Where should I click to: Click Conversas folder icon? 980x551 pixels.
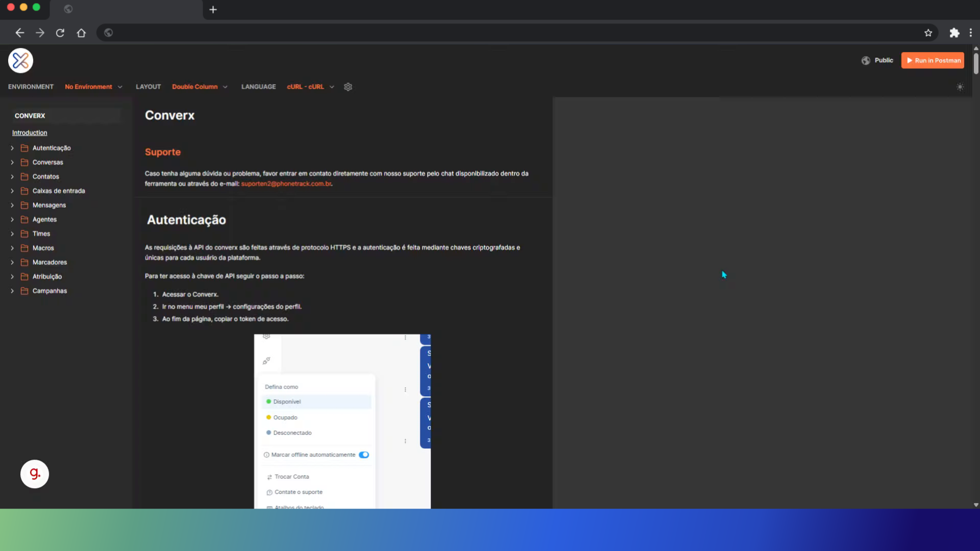coord(24,162)
